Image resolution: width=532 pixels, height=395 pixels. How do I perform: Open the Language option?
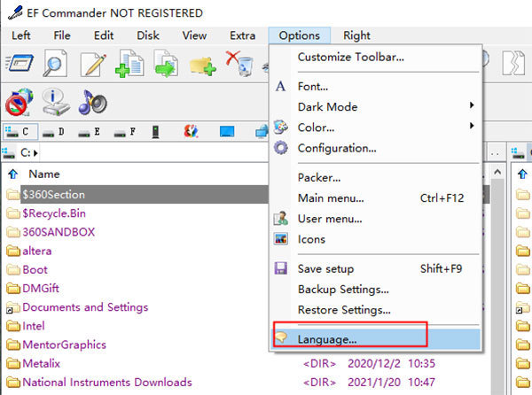click(376, 339)
